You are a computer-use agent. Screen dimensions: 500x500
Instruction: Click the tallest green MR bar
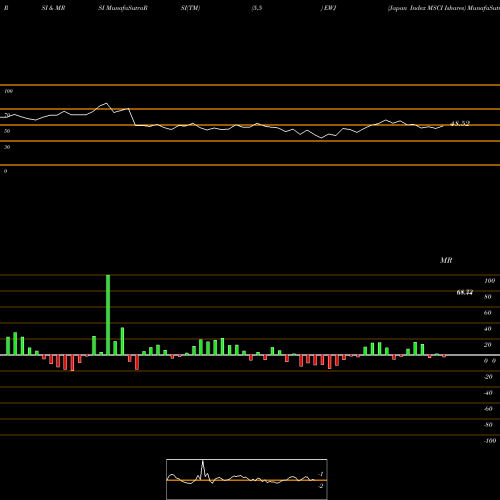click(108, 315)
